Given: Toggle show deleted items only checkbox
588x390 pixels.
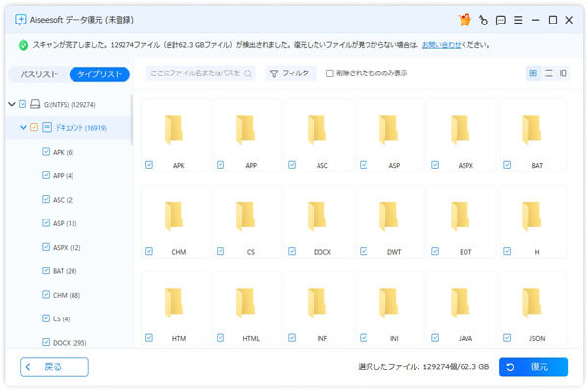Looking at the screenshot, I should tap(330, 73).
